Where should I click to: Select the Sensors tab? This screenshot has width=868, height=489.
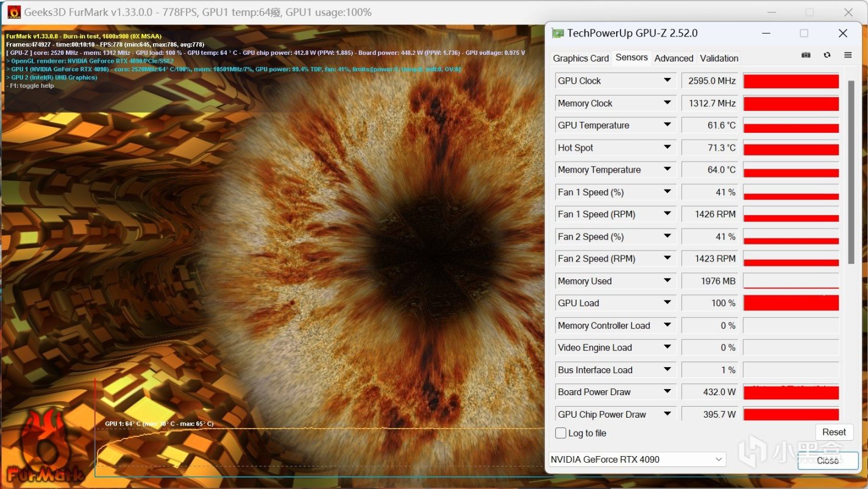click(631, 57)
